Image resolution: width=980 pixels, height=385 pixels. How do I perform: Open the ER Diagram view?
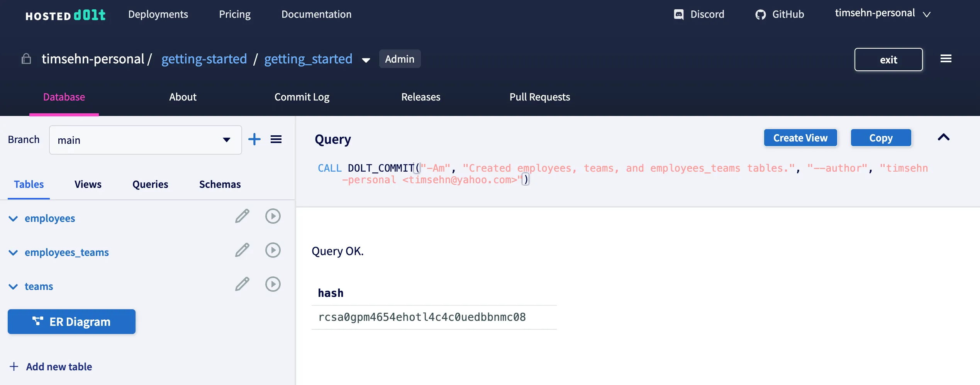(x=71, y=321)
